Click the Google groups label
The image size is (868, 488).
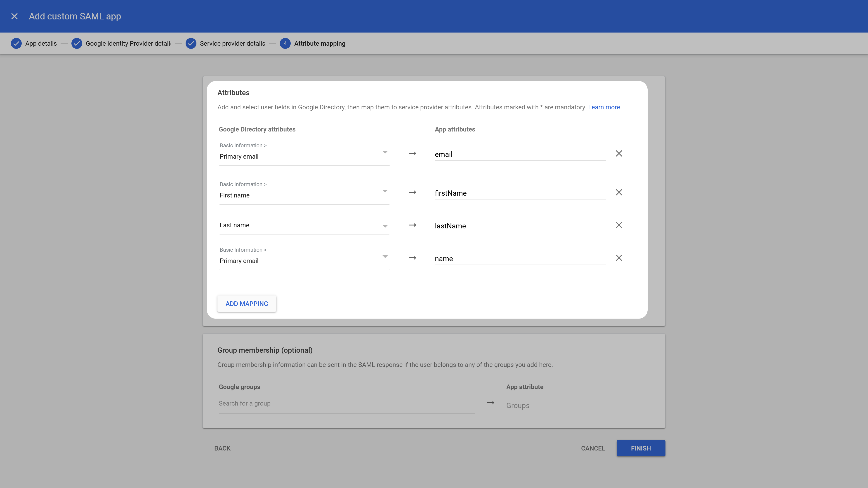tap(239, 387)
